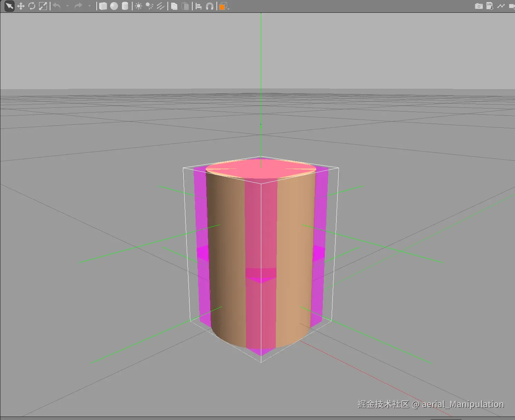Insert a box shape
This screenshot has height=420, width=515.
pyautogui.click(x=103, y=6)
